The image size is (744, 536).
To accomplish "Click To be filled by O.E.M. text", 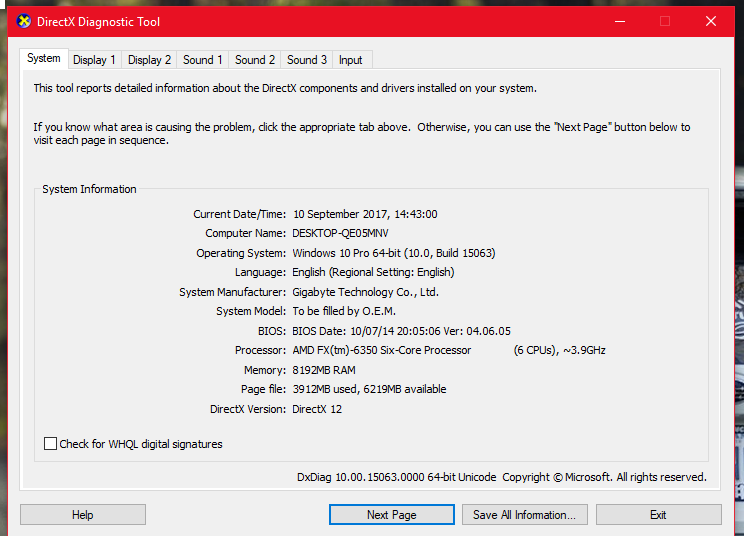I will pyautogui.click(x=344, y=311).
